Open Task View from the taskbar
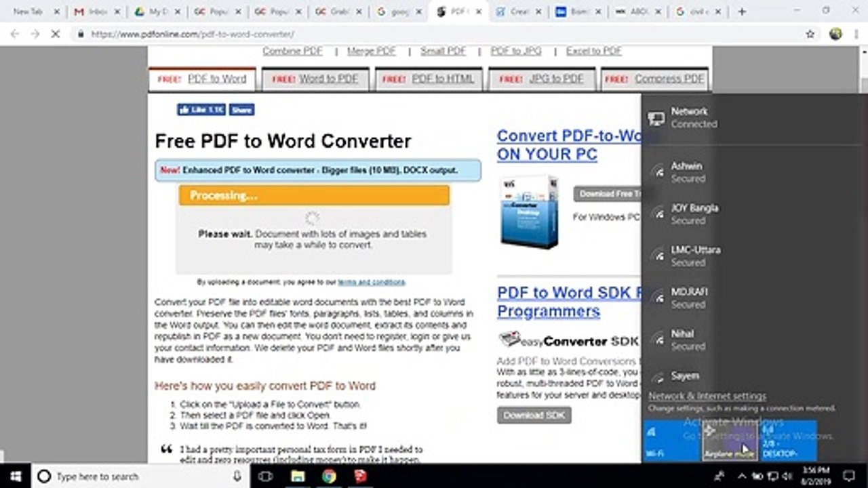The image size is (868, 488). 265,476
